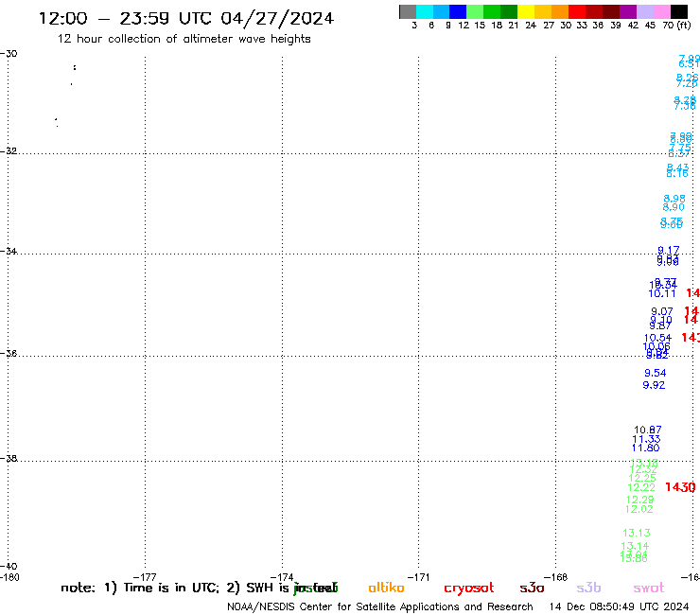
Task: Select the lavender 's3b' satellite label
Action: click(588, 588)
